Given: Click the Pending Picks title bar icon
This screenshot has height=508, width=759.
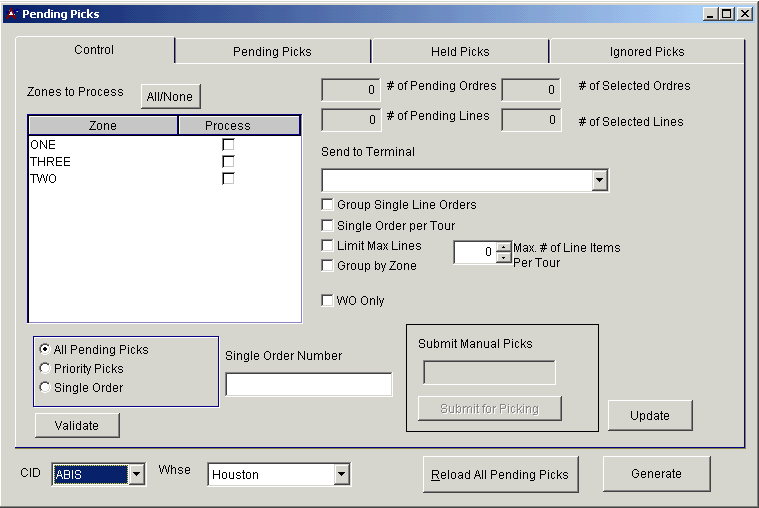Looking at the screenshot, I should 12,14.
